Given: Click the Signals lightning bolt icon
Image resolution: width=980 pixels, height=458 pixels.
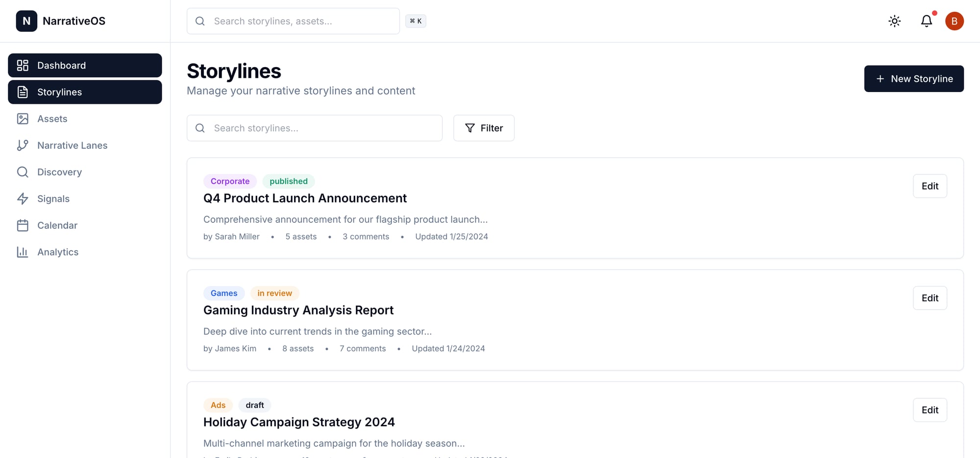Looking at the screenshot, I should (x=23, y=198).
